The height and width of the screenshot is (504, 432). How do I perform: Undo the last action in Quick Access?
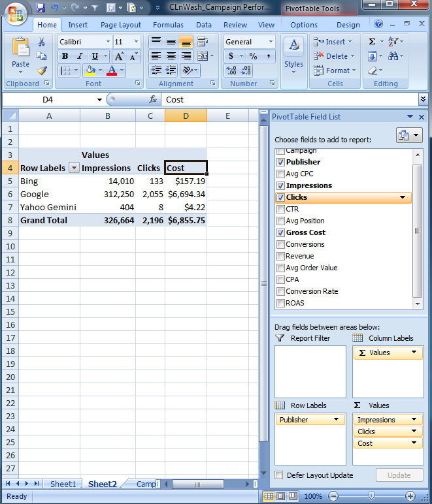55,7
